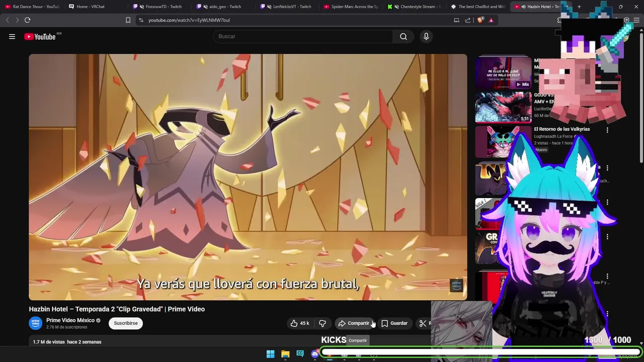
Task: Switch to The best ChatBot tab
Action: click(x=478, y=7)
